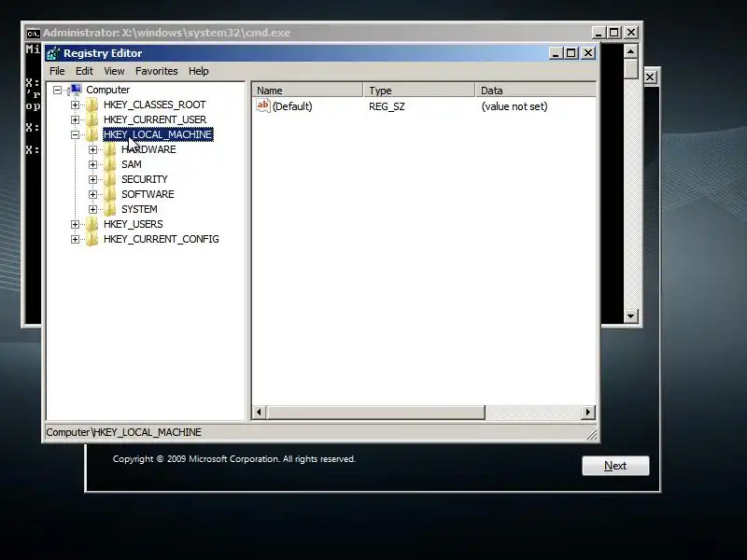Open the File menu in Registry Editor
Image resolution: width=747 pixels, height=560 pixels.
tap(57, 71)
